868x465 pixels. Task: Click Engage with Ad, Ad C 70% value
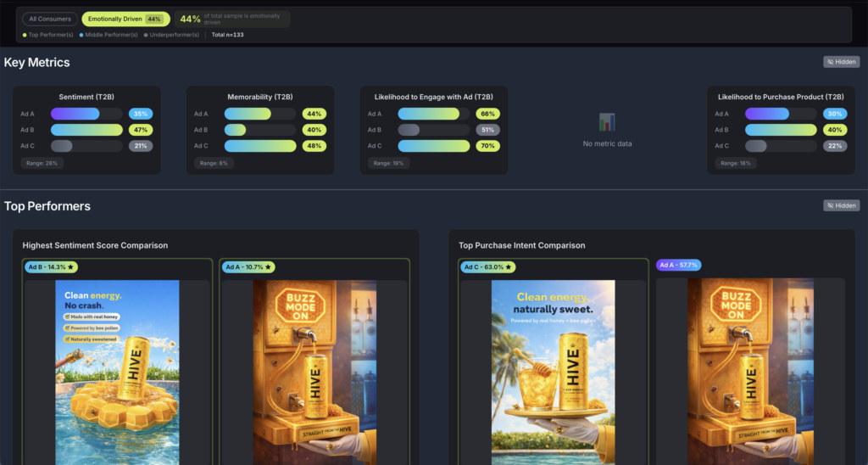487,146
